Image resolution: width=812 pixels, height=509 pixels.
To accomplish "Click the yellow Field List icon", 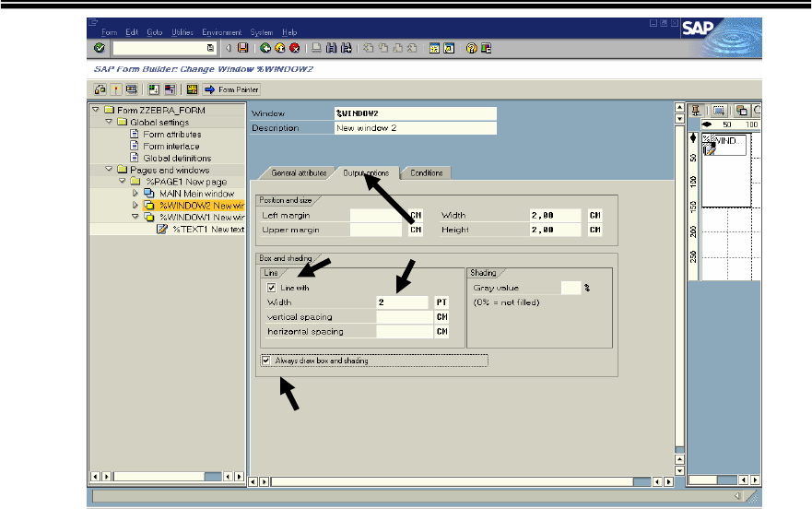I will pos(192,89).
